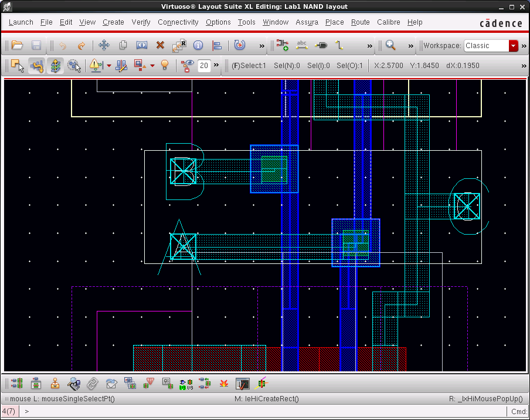The height and width of the screenshot is (420, 530).
Task: Click the red warning shield icon in the bottom toolbar
Action: point(149,384)
